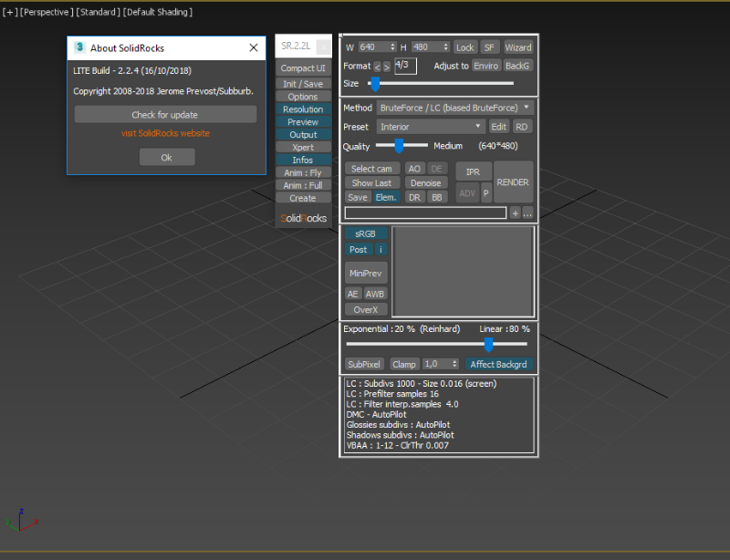Toggle the Preview section
Viewport: 730px width, 560px height.
point(303,122)
